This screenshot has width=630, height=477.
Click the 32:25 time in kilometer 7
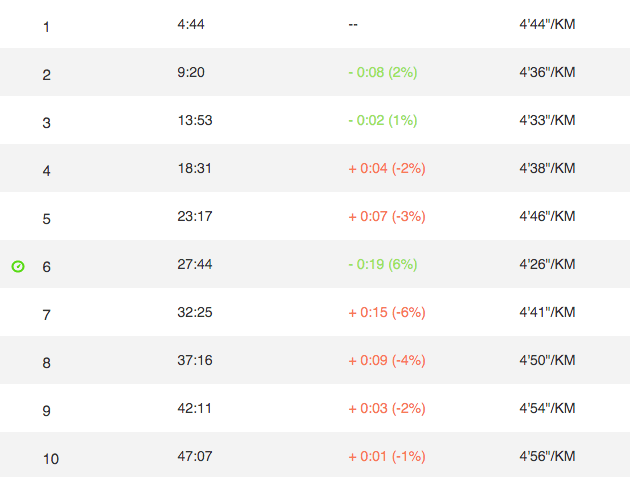click(194, 312)
